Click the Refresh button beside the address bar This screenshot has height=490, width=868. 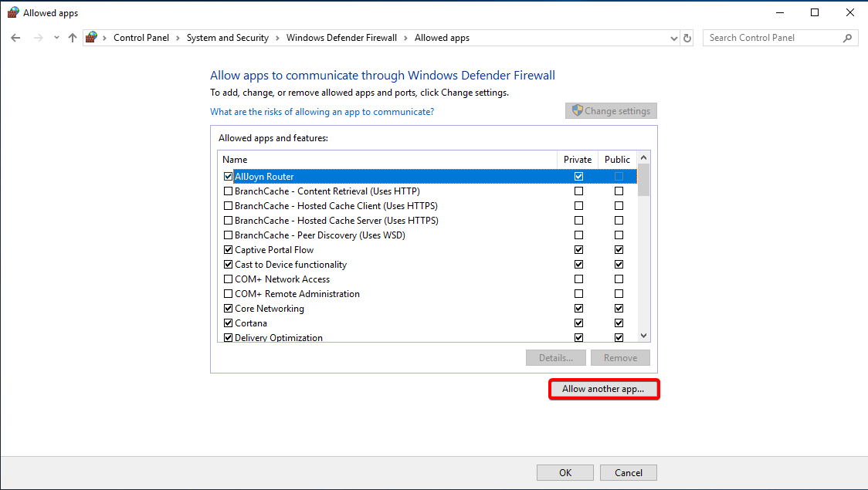coord(687,38)
